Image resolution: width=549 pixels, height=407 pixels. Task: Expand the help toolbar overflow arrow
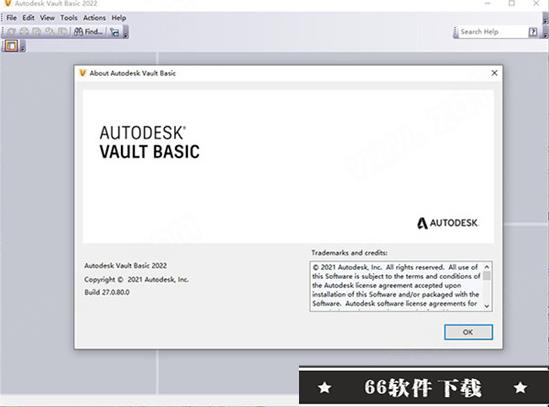click(545, 32)
